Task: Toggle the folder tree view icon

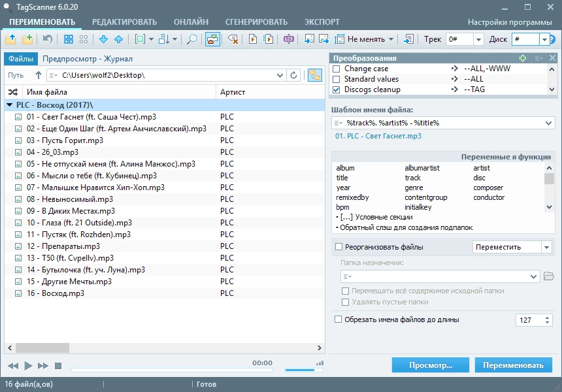Action: tap(315, 75)
